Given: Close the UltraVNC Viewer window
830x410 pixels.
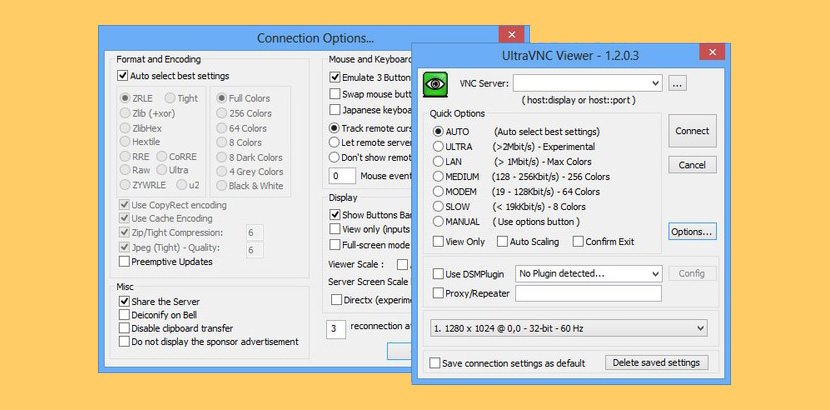Looking at the screenshot, I should click(x=712, y=52).
